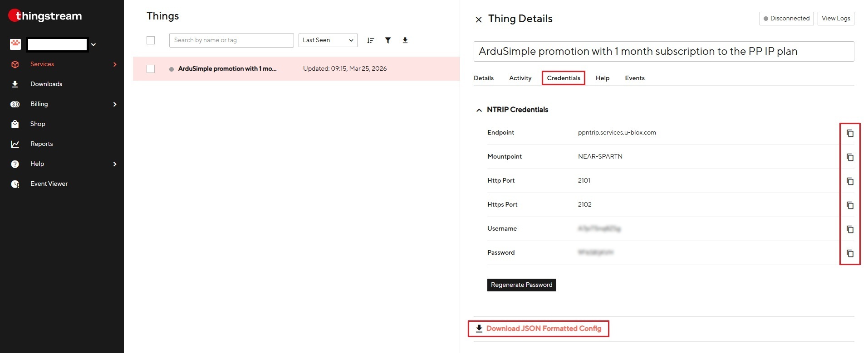Open the Last Seen sort dropdown
Viewport: 868px width, 353px height.
[x=328, y=40]
